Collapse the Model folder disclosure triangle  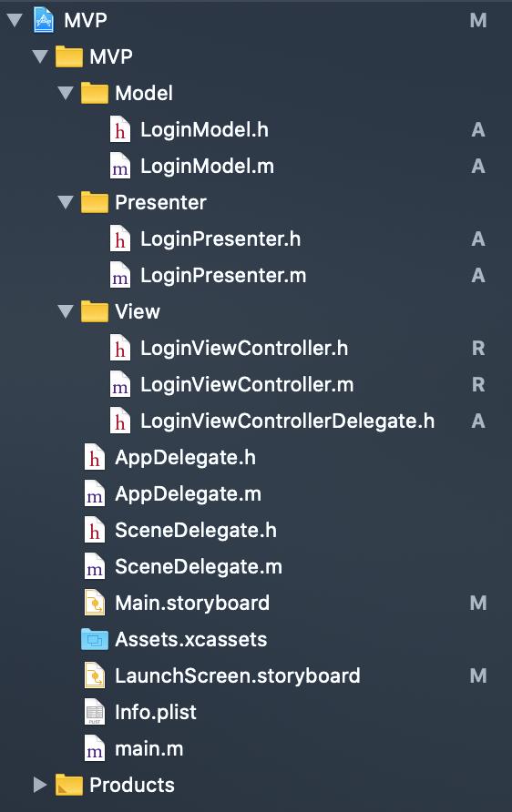point(66,93)
